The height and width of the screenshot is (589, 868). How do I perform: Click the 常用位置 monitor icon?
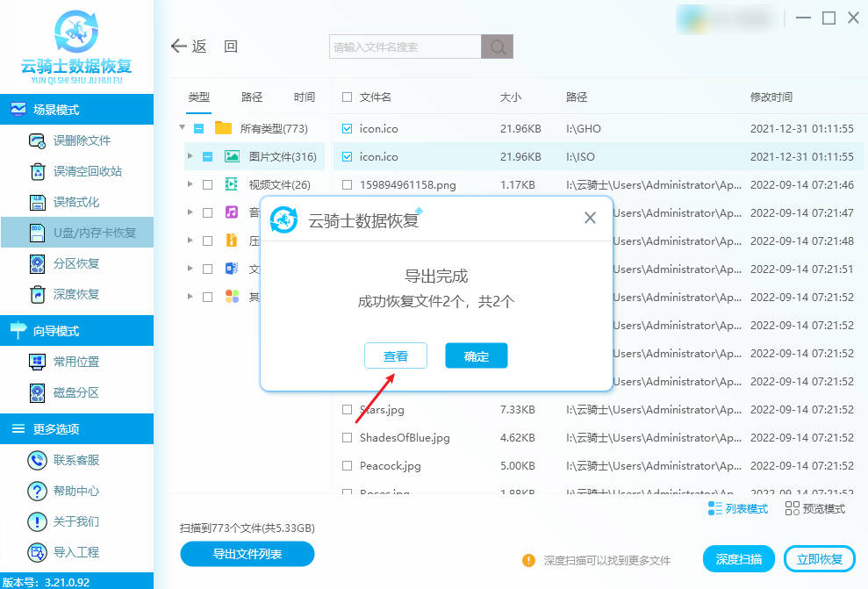coord(37,362)
